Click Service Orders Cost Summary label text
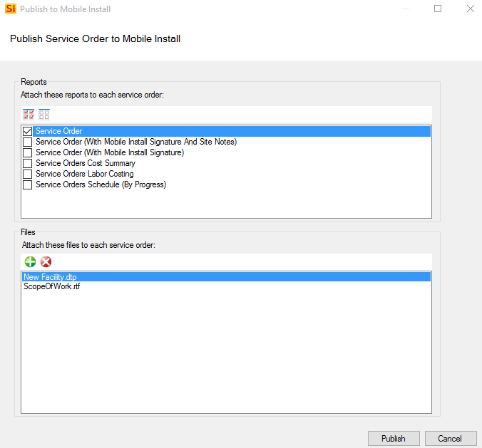Image resolution: width=482 pixels, height=448 pixels. (86, 163)
